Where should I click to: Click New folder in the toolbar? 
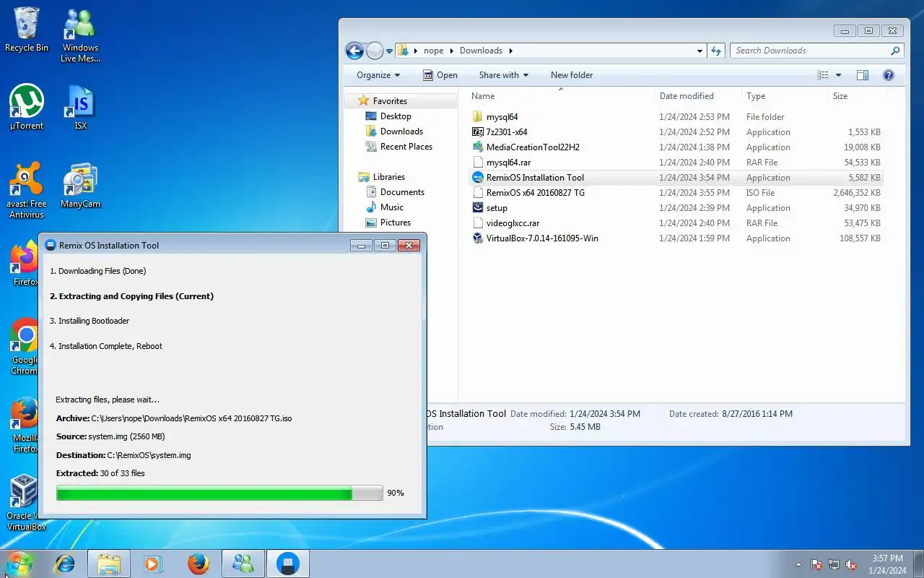point(572,75)
